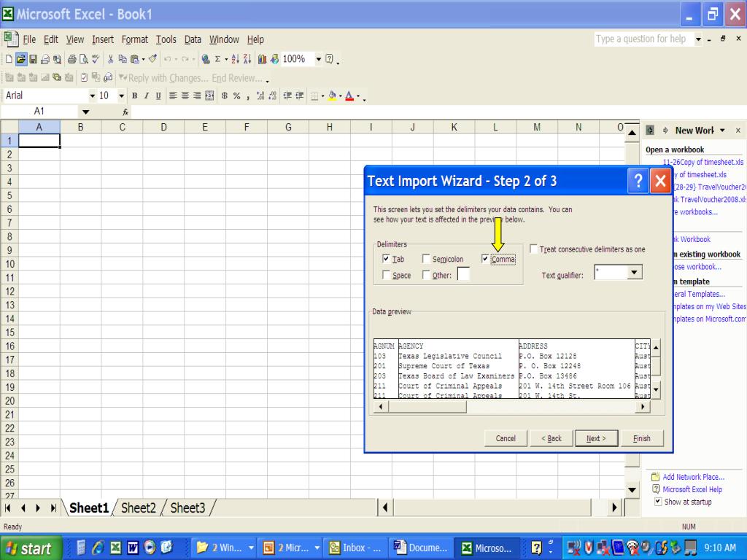Image resolution: width=747 pixels, height=560 pixels.
Task: Toggle Show at startup checkbox
Action: tap(658, 502)
